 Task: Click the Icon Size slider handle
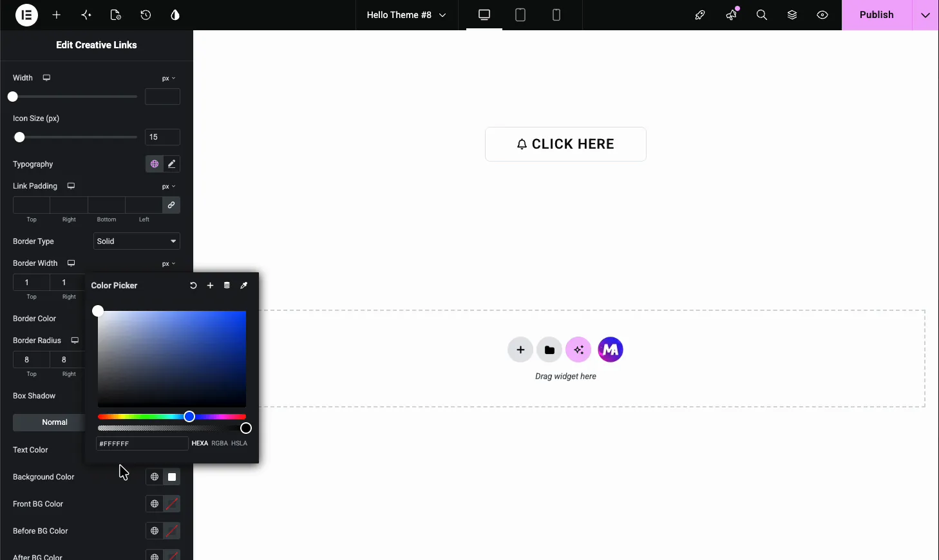(19, 137)
